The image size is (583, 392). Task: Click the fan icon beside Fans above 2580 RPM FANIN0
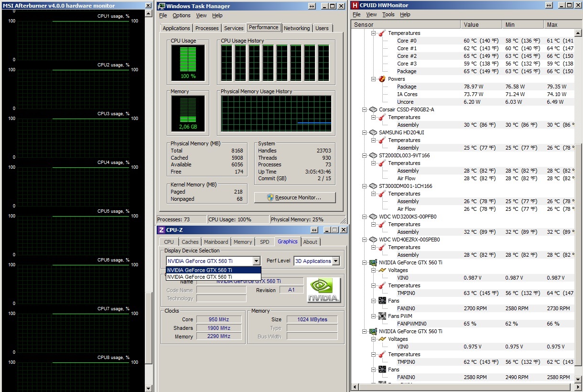[382, 370]
